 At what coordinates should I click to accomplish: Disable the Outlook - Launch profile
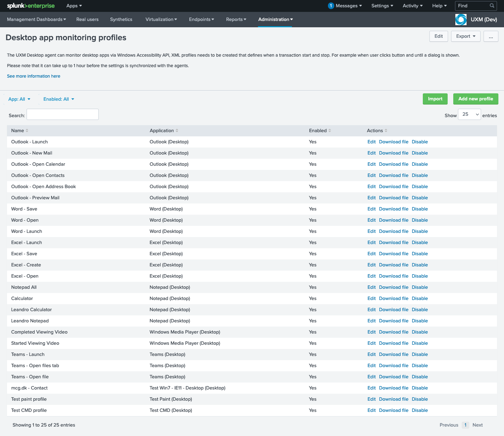coord(420,142)
